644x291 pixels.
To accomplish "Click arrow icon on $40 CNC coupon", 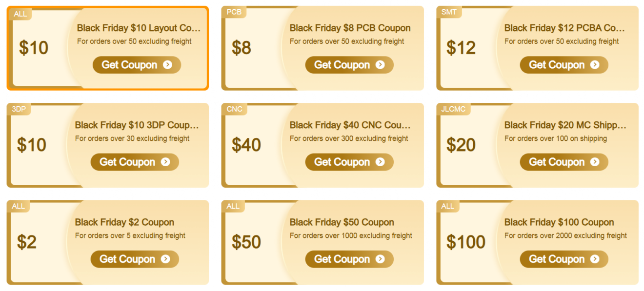I will point(380,162).
